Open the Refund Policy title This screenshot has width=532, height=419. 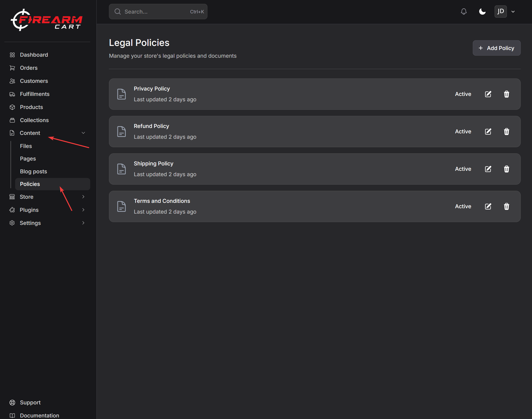[151, 126]
